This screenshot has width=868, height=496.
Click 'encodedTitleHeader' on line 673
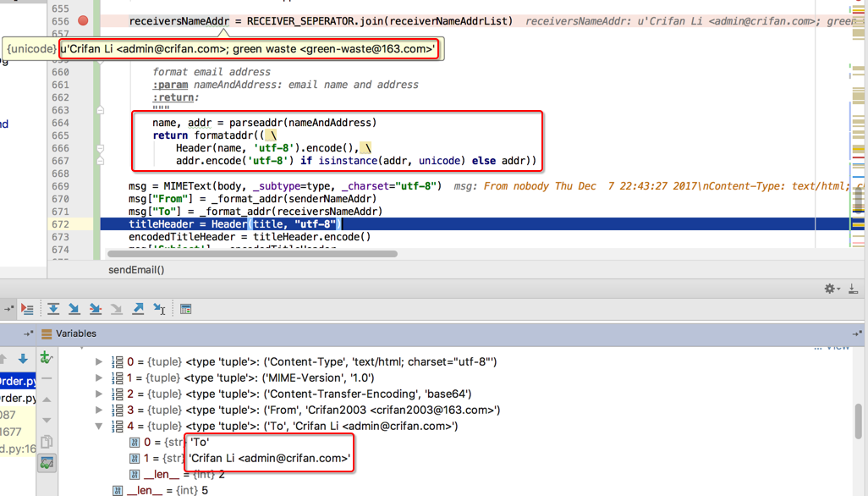pos(182,236)
